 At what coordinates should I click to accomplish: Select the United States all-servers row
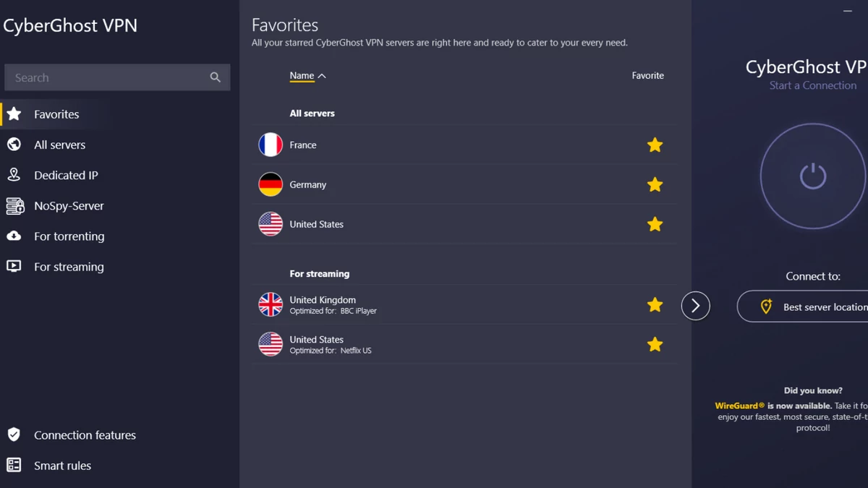[464, 224]
